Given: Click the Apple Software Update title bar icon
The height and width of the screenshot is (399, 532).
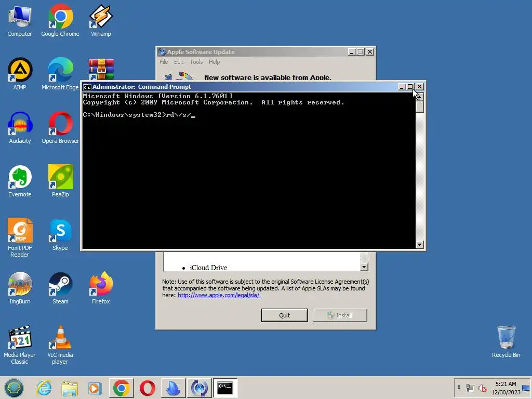Looking at the screenshot, I should [x=162, y=52].
